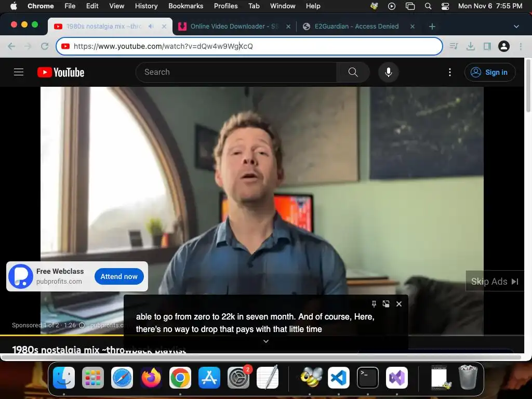Open the Window menu

(x=283, y=6)
